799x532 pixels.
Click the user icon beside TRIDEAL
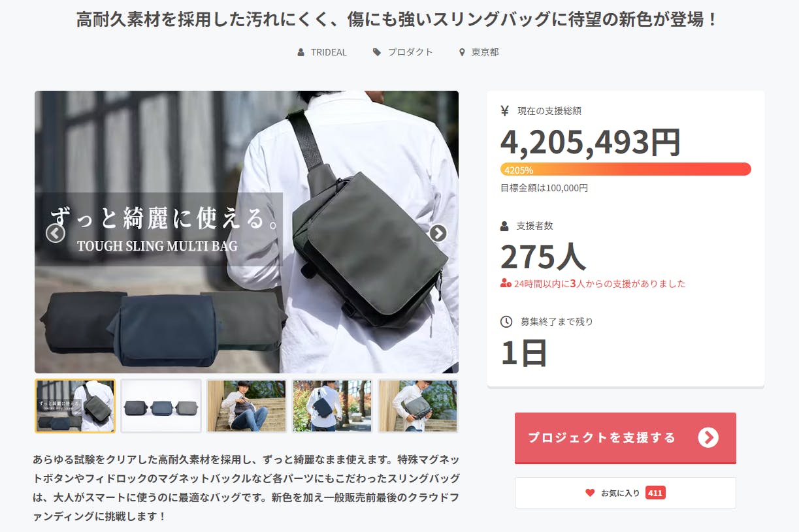click(x=301, y=52)
